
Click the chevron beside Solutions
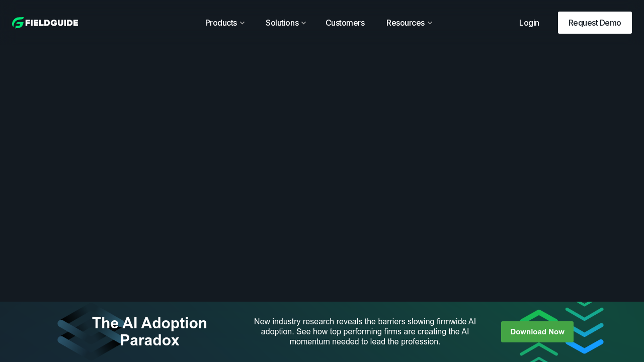click(x=303, y=23)
